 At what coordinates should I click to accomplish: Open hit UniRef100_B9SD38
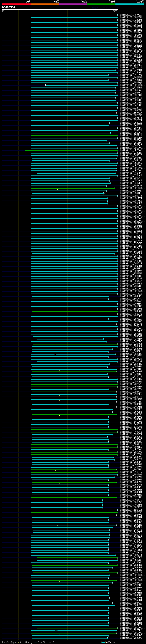(131, 53)
